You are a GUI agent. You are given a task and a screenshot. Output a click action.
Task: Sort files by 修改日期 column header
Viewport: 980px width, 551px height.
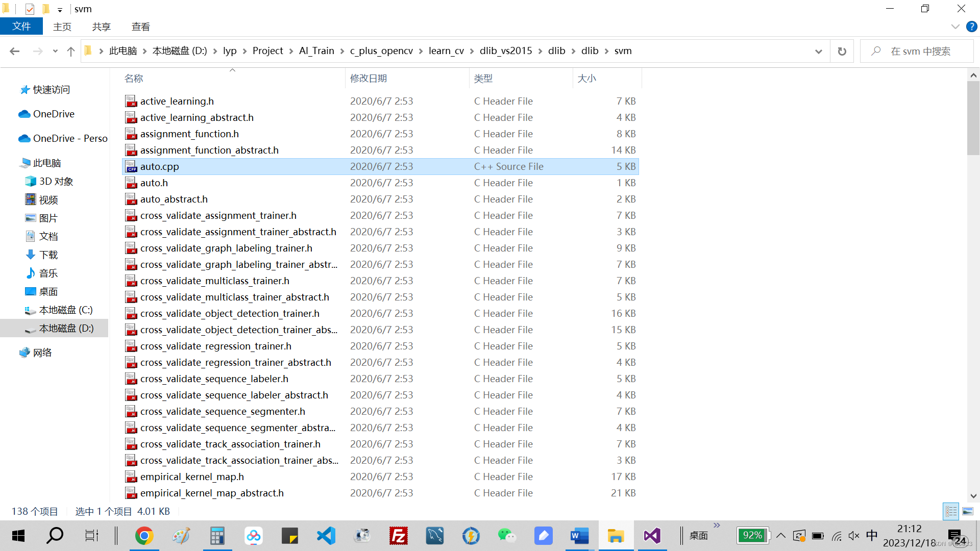pyautogui.click(x=369, y=79)
